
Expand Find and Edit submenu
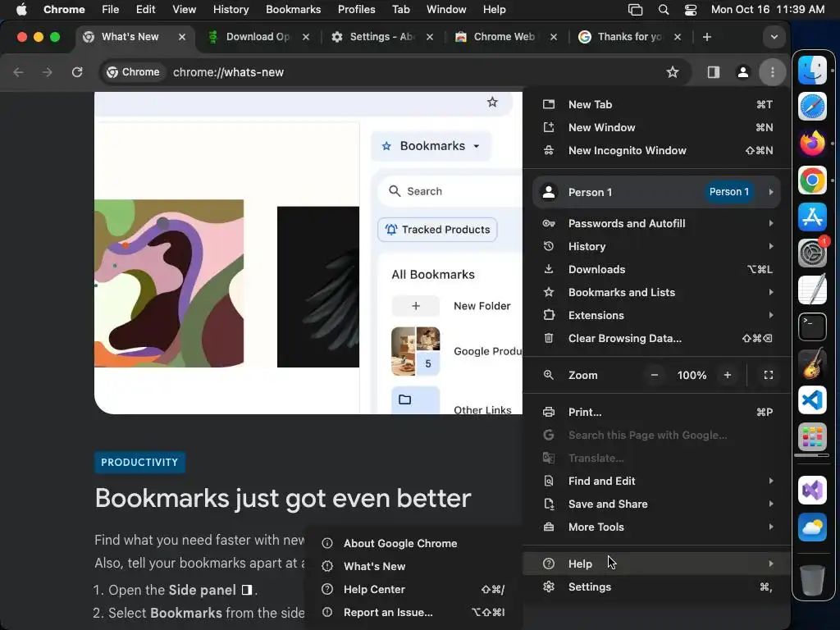[657, 481]
